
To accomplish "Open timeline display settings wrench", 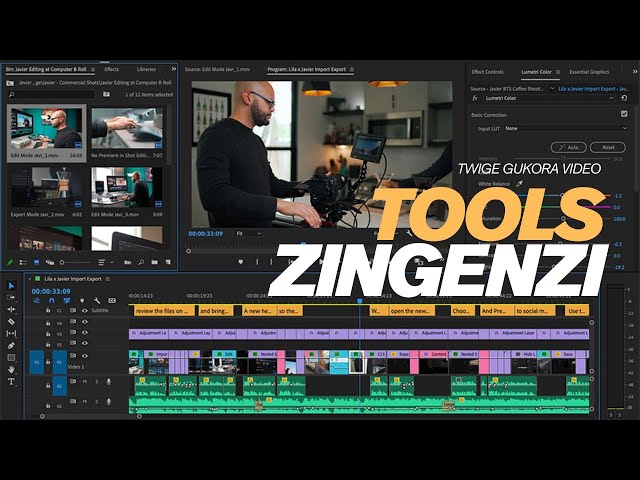I will [97, 300].
